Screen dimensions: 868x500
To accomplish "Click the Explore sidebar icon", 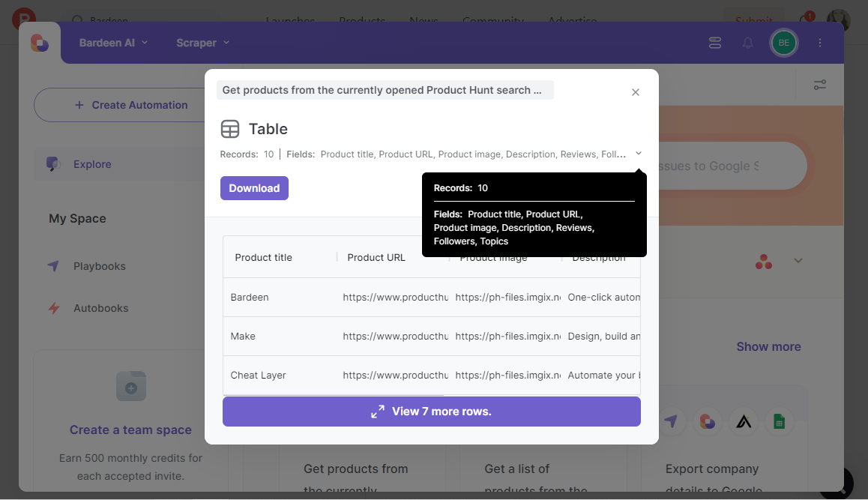I will pyautogui.click(x=53, y=164).
